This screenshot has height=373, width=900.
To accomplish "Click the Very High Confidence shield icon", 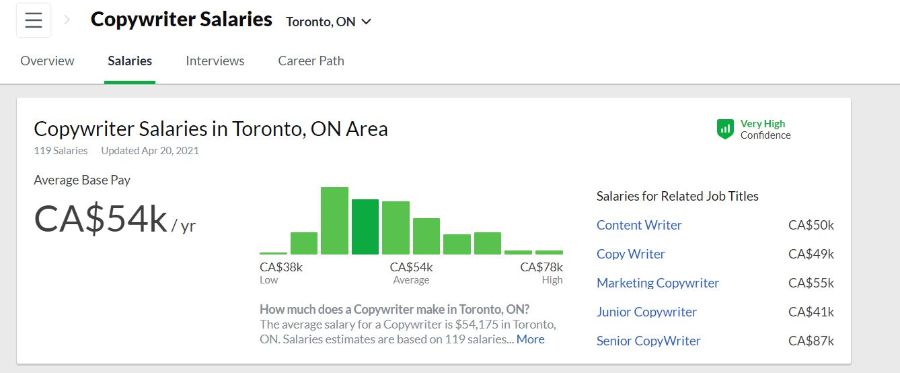I will tap(726, 129).
